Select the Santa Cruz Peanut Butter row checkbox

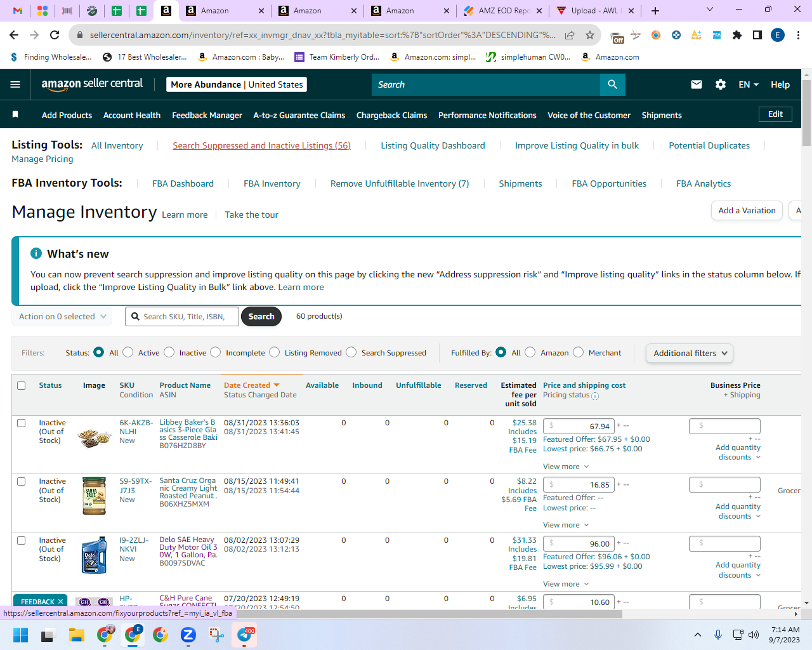[x=22, y=481]
